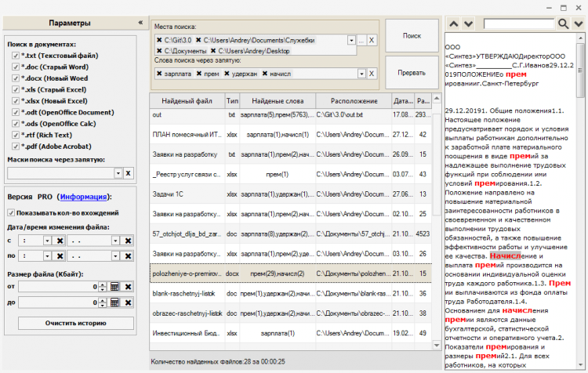Image resolution: width=588 pixels, height=373 pixels.
Task: Uncheck the *.txt text file type
Action: pyautogui.click(x=16, y=56)
